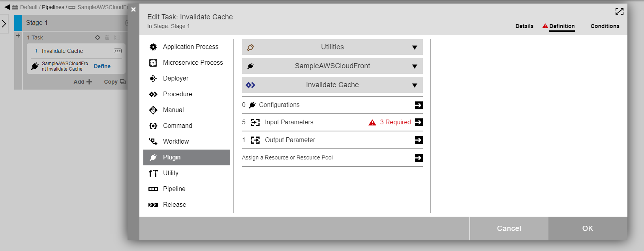Click the Assign a Resource or Resource Pool row
The image size is (644, 251).
click(x=332, y=158)
